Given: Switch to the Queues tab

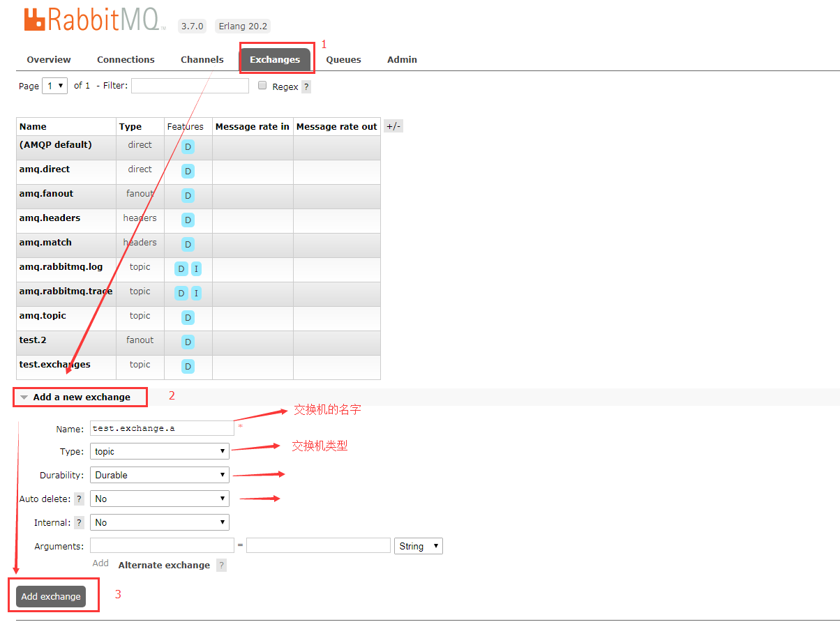Looking at the screenshot, I should (x=344, y=60).
